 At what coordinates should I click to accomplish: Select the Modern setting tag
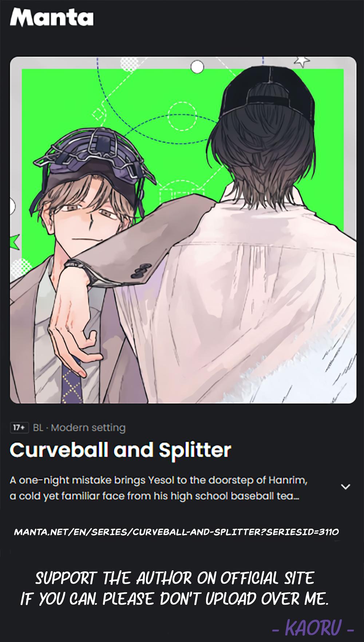(88, 427)
